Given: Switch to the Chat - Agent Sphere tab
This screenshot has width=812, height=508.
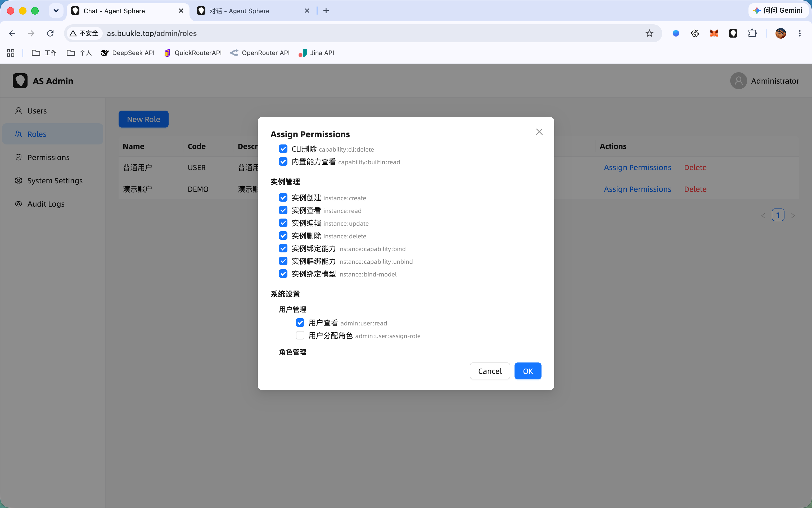Looking at the screenshot, I should tap(128, 11).
